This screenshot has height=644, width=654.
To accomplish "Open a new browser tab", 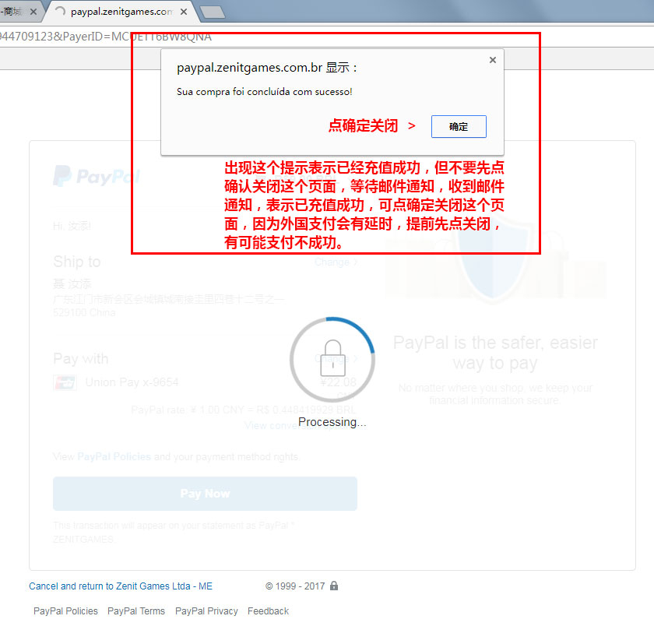I will click(213, 12).
